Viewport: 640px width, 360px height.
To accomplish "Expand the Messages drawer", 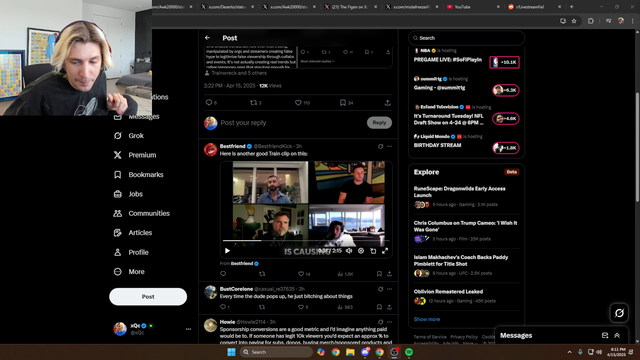I will click(617, 336).
